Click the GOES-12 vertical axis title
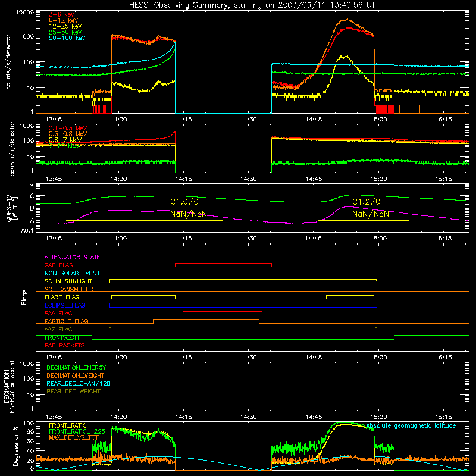Viewport: 476px width, 476px height. [12, 208]
